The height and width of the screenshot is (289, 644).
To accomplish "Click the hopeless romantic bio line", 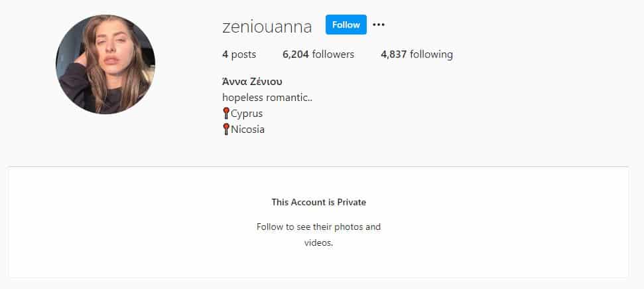I will (x=267, y=98).
